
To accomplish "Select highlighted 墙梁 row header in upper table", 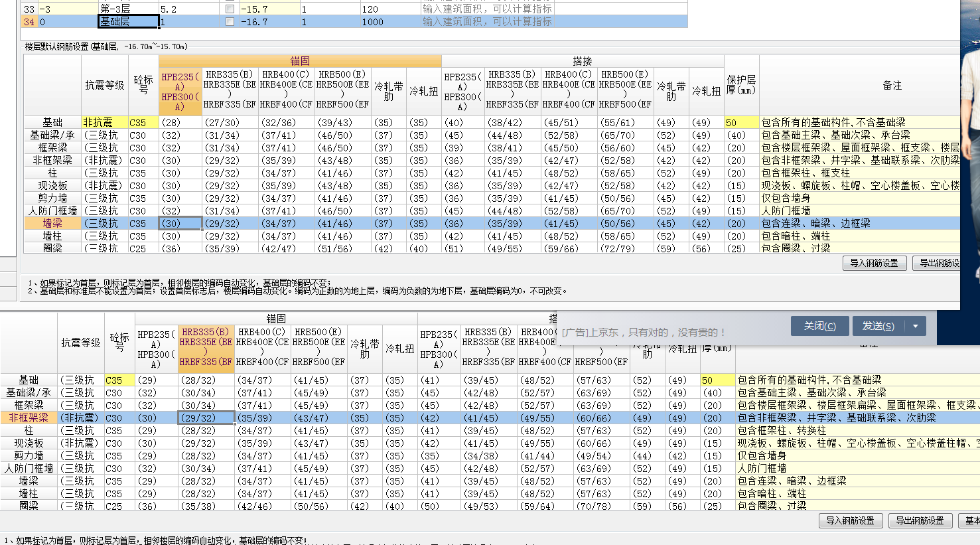I will (x=52, y=224).
